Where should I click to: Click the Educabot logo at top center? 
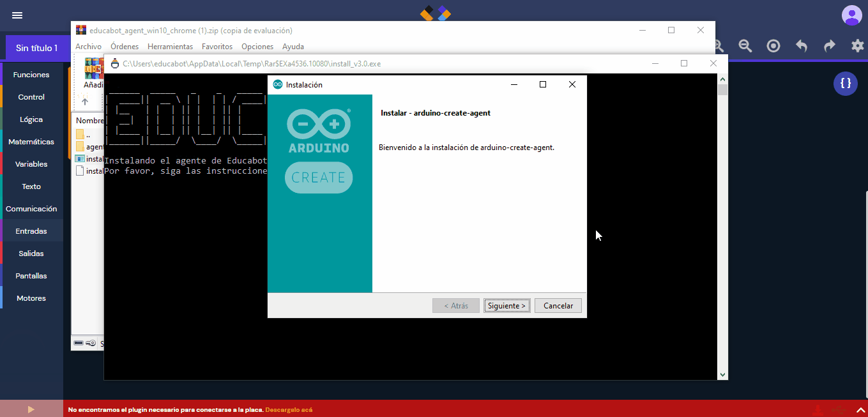coord(435,12)
